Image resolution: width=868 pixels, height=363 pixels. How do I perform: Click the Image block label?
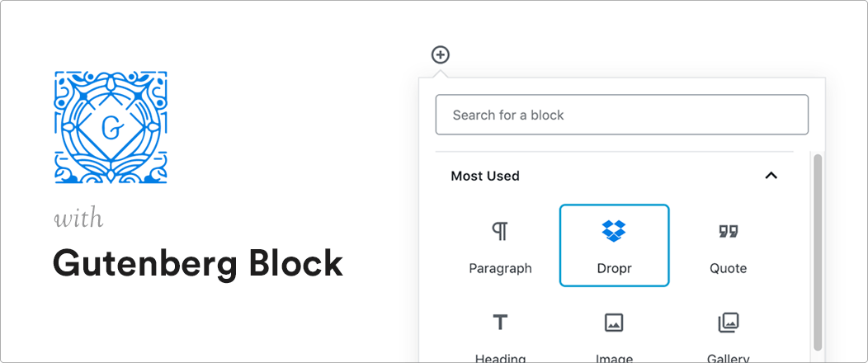pos(614,358)
